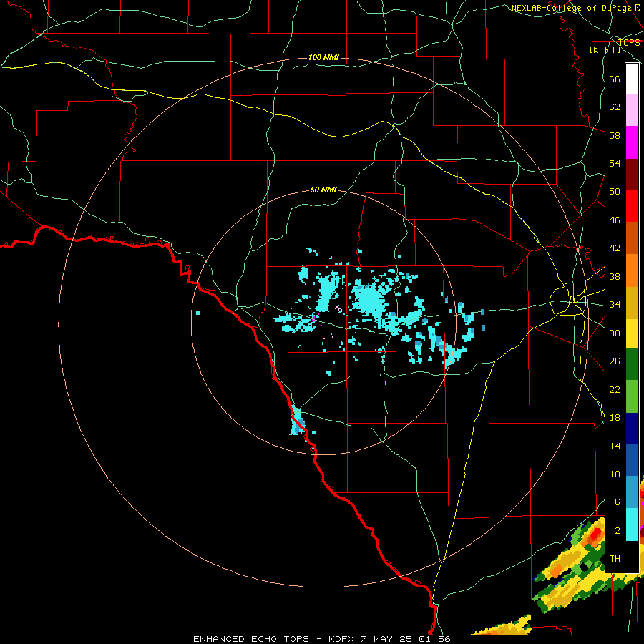Click the legend value 6
This screenshot has height=644, width=644.
click(x=617, y=502)
